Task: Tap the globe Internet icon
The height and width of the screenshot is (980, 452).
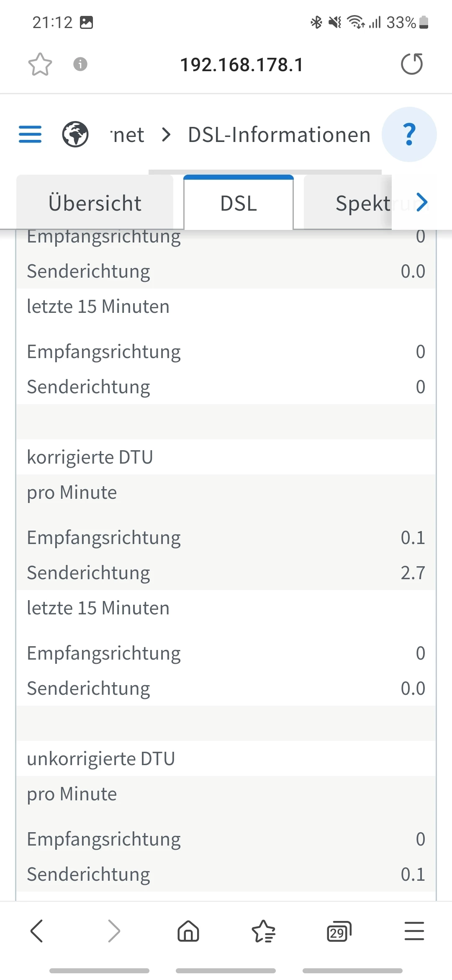Action: 75,134
